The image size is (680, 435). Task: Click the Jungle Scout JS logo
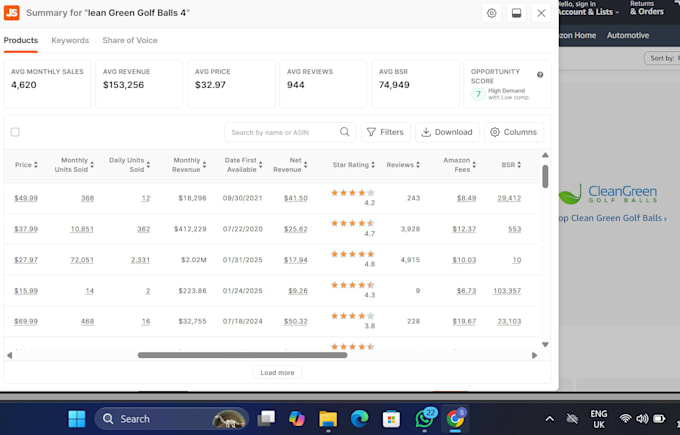pyautogui.click(x=12, y=13)
